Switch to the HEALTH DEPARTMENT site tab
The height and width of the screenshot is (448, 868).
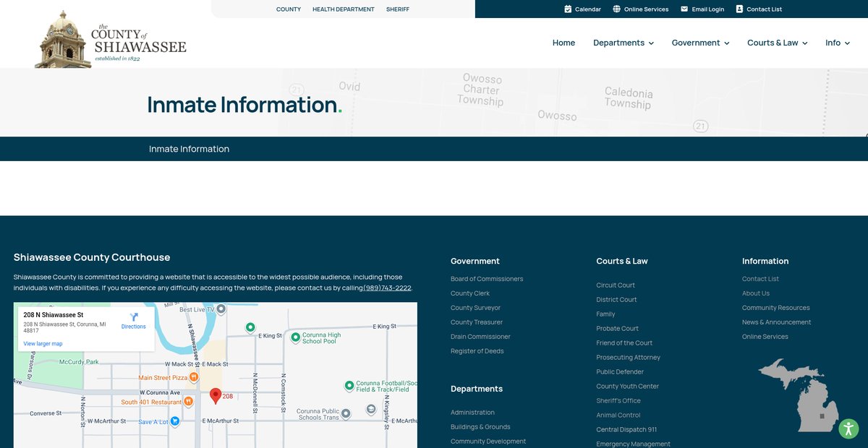pyautogui.click(x=344, y=9)
